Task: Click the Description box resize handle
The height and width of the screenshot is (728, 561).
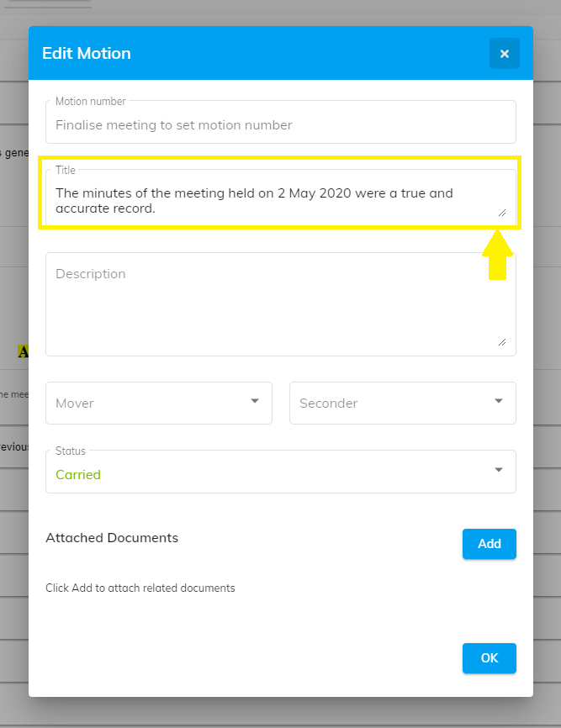Action: (502, 341)
